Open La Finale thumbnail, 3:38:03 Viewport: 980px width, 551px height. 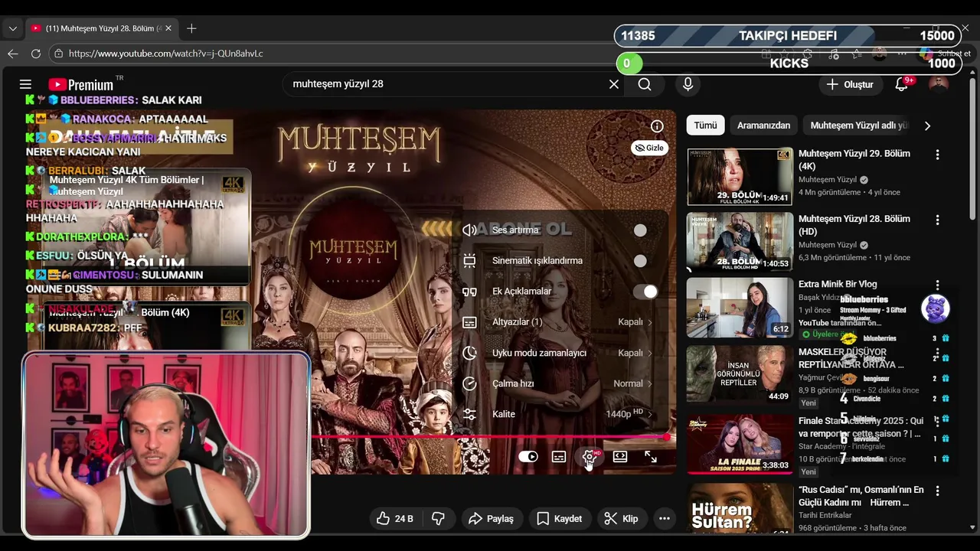pos(740,444)
